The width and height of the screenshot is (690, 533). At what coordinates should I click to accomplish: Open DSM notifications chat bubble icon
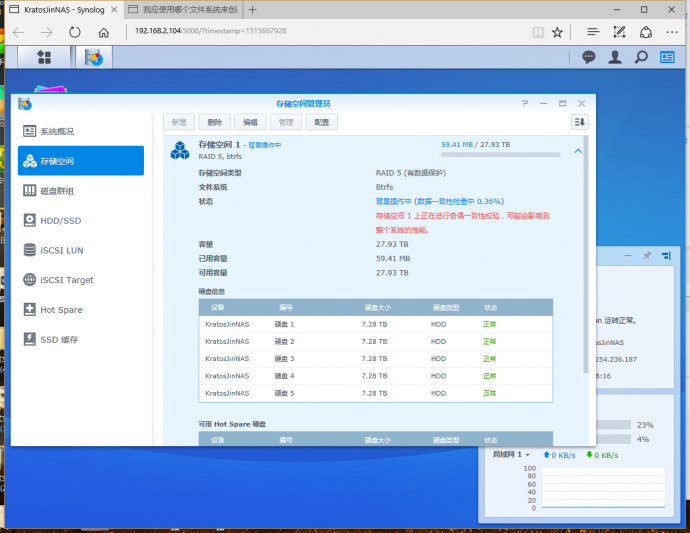click(589, 58)
